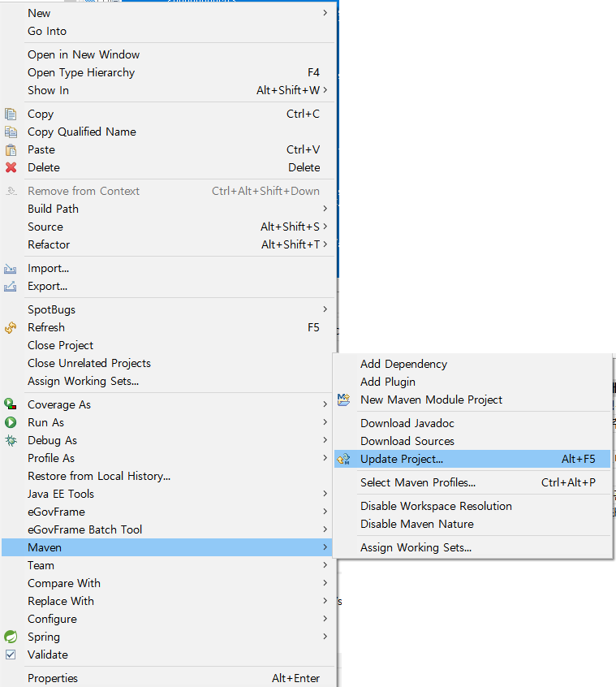Expand the Team submenu arrow
The width and height of the screenshot is (616, 687).
click(x=325, y=565)
